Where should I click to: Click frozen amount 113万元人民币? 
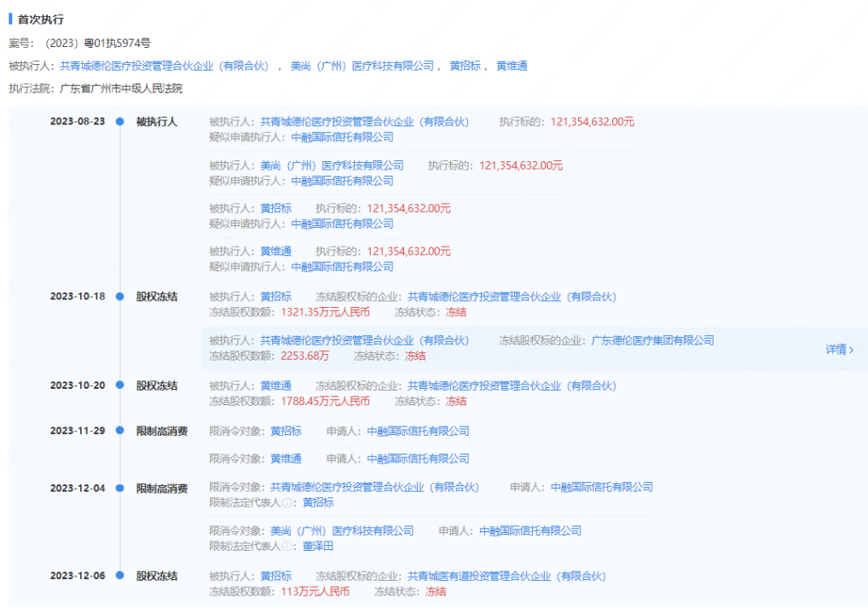[x=315, y=592]
